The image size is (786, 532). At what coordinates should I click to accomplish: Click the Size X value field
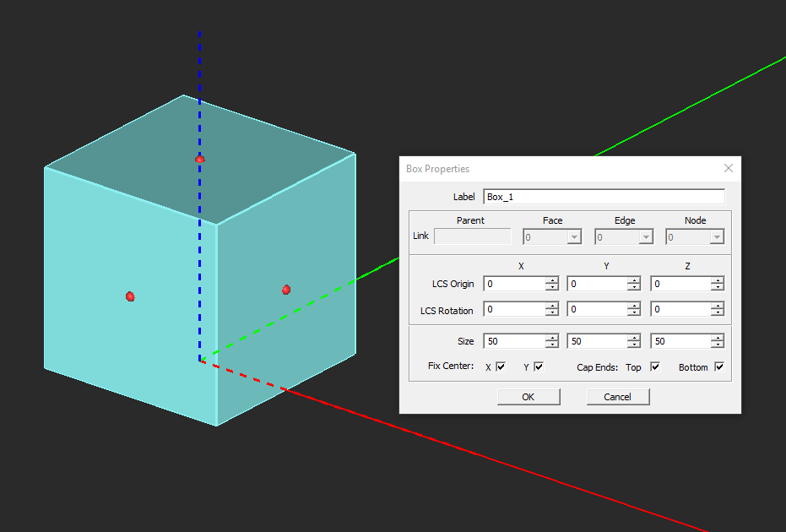click(x=514, y=341)
